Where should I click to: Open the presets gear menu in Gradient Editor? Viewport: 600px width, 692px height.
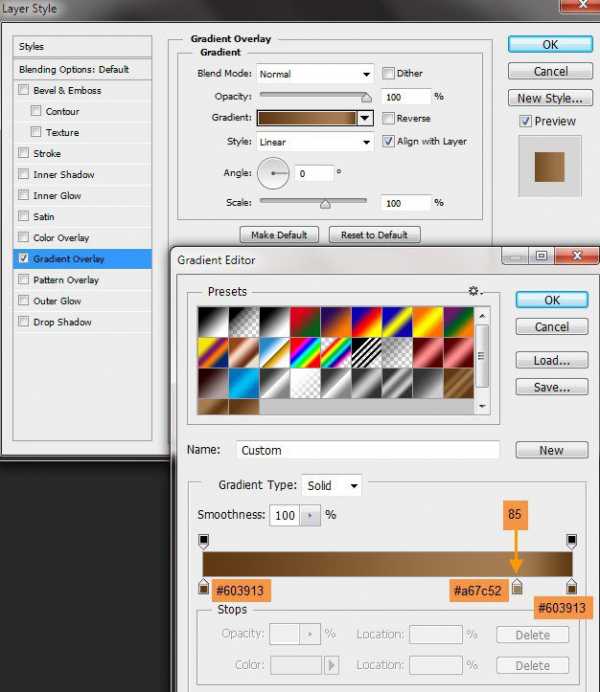point(475,291)
